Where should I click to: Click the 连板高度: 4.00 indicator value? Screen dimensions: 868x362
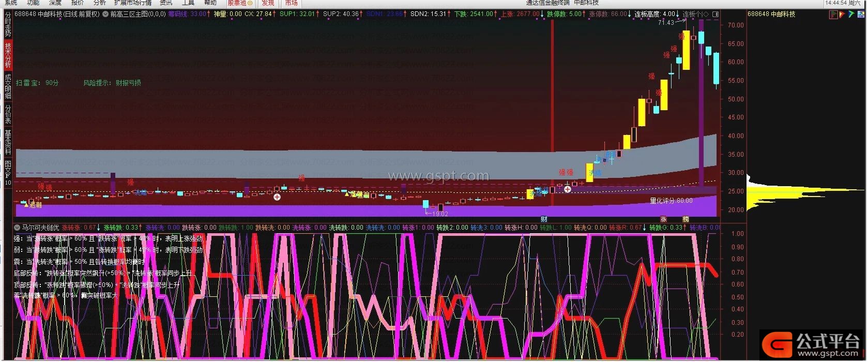pos(655,14)
